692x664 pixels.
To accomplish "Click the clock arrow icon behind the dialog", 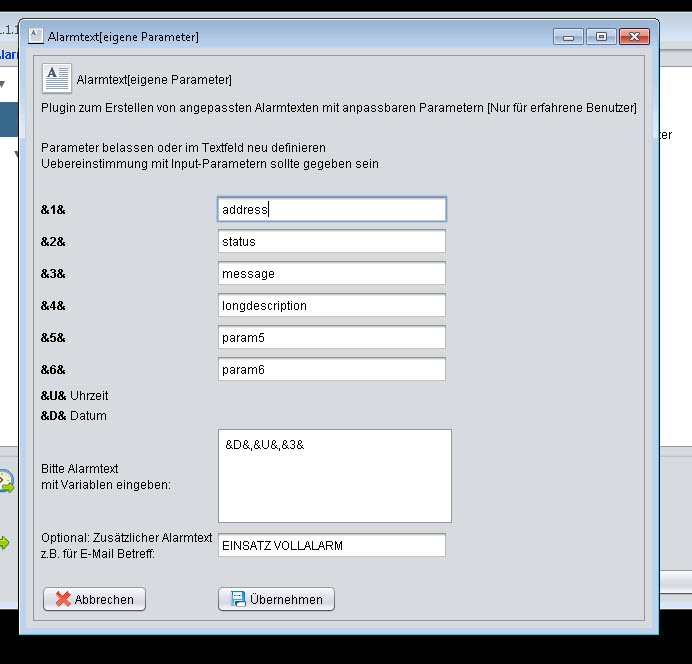I will click(x=6, y=481).
